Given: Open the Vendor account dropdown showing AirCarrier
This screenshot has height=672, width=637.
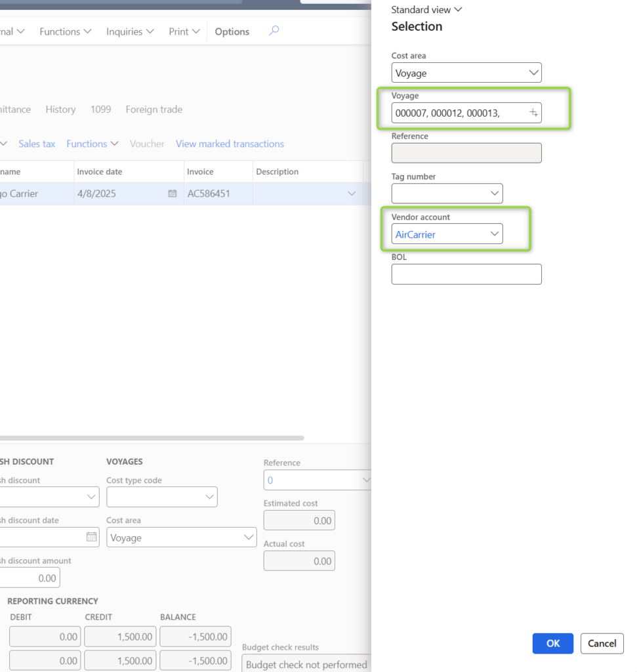Looking at the screenshot, I should tap(495, 233).
